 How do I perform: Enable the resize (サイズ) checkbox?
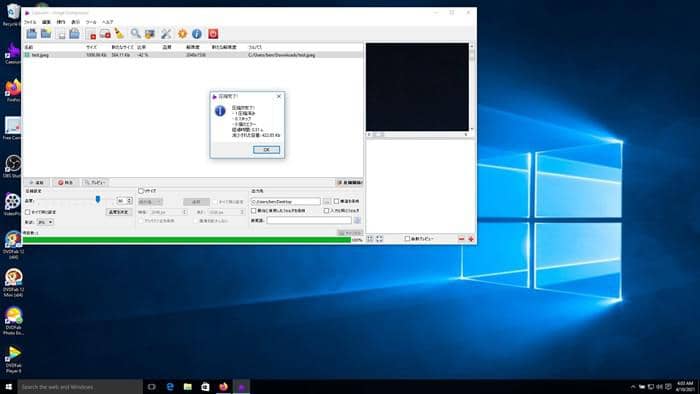141,191
